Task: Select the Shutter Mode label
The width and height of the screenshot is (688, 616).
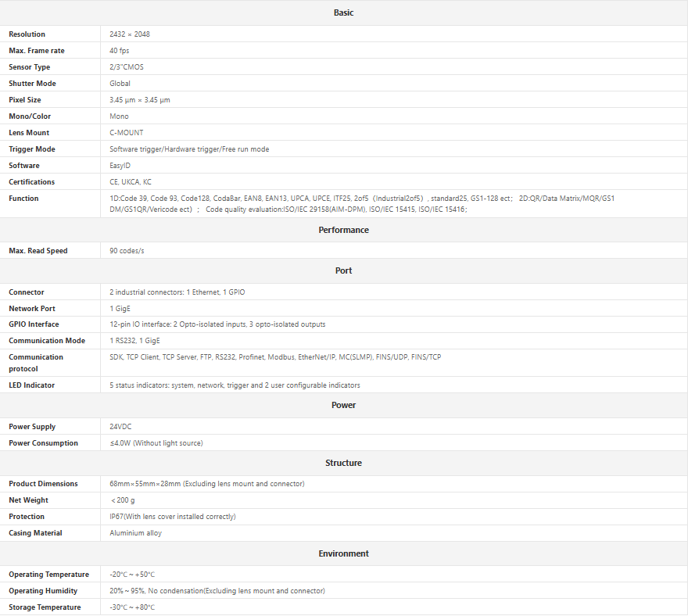Action: [32, 84]
